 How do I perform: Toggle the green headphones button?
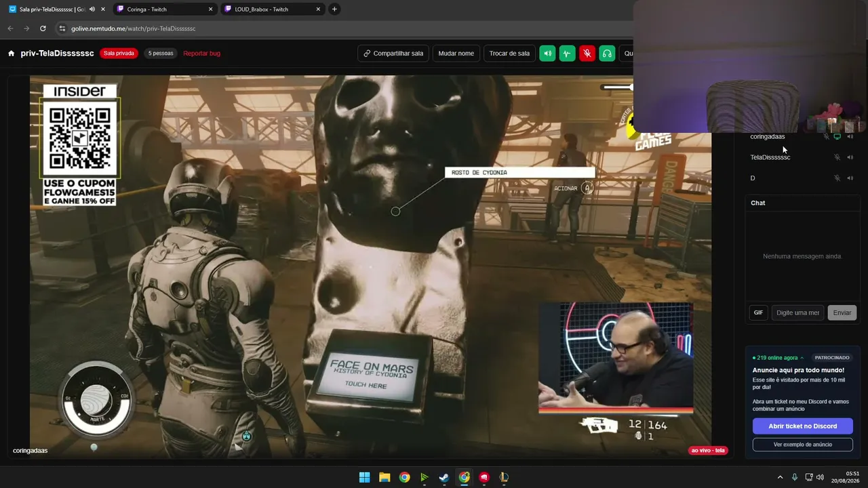click(x=608, y=54)
